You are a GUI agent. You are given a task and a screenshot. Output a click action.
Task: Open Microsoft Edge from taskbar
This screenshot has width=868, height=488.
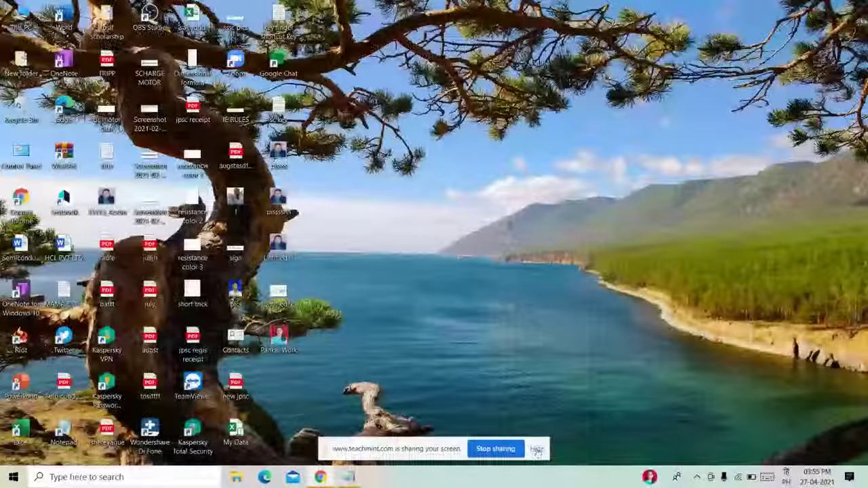(x=264, y=476)
